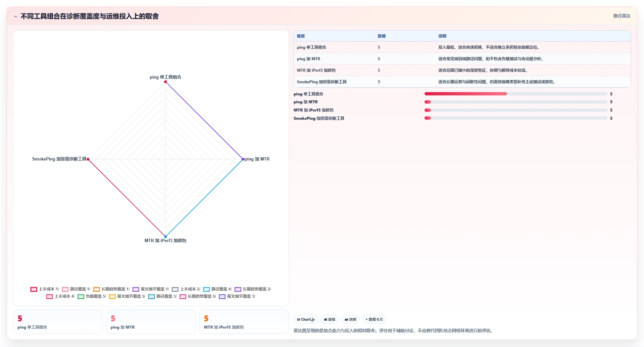Screen dimensions: 644x347
Task: Open the ping 单工具组合 stat card
Action: (x=58, y=322)
